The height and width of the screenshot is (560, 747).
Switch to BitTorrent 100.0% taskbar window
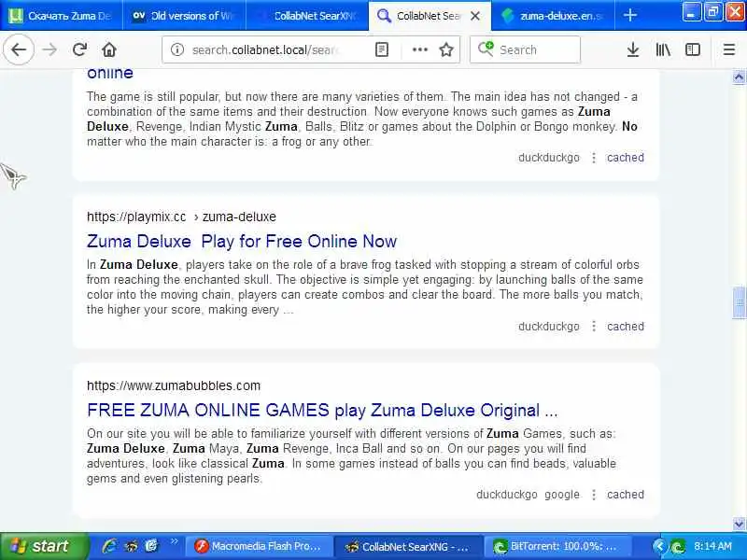pos(557,546)
